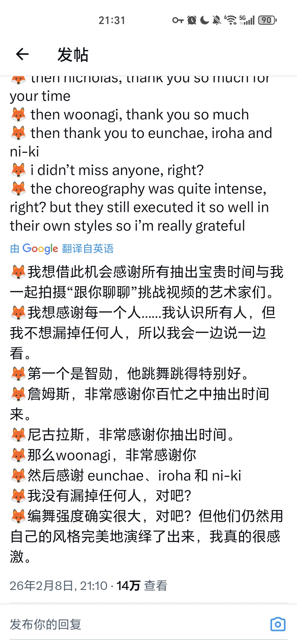Open the 14万 查看 view count
Viewport: 297px width, 644px height.
(x=142, y=586)
